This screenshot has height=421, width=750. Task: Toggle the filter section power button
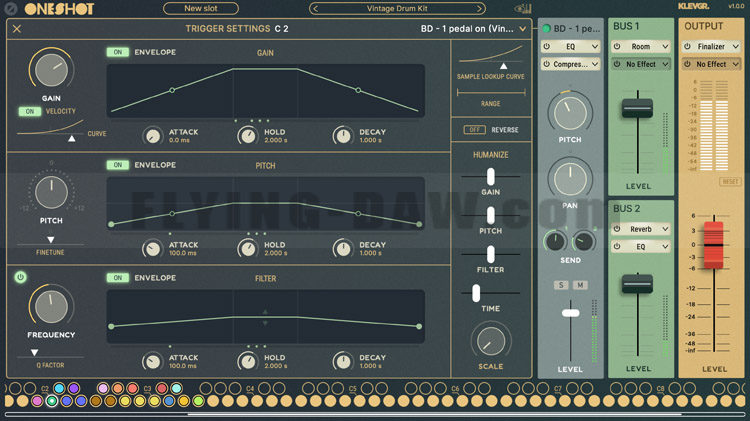click(x=20, y=277)
